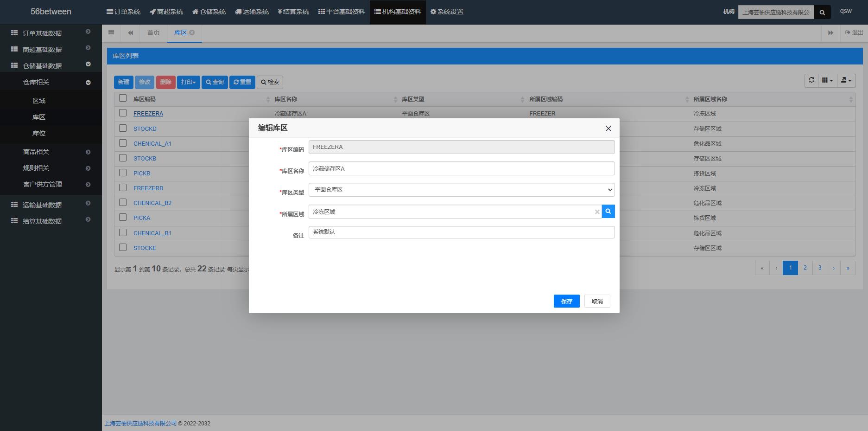Screen dimensions: 868x431
Task: Select 区域 in the sidebar
Action: [x=39, y=101]
